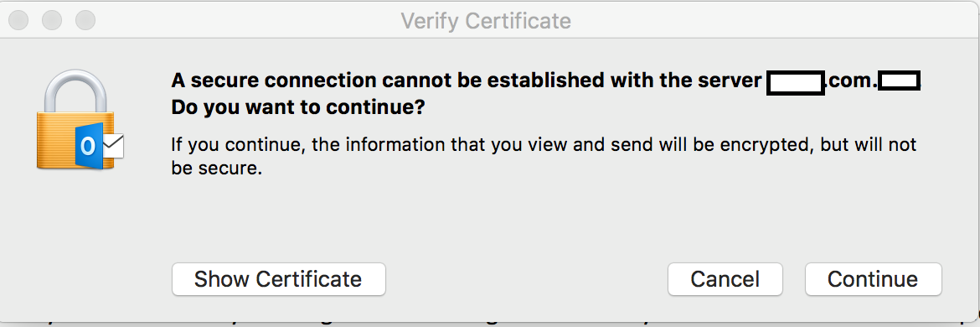The image size is (980, 327).
Task: Click the redacted box after ".com."
Action: (900, 81)
